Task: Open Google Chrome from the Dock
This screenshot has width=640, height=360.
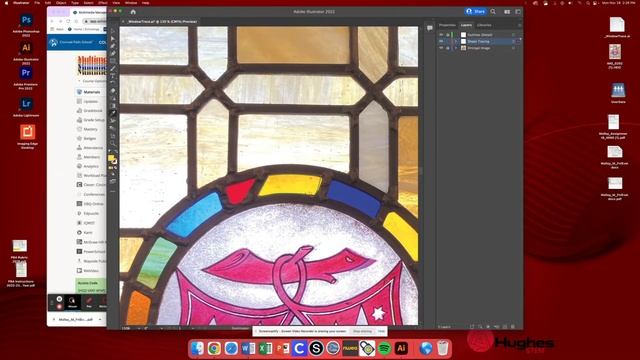Action: coord(214,348)
